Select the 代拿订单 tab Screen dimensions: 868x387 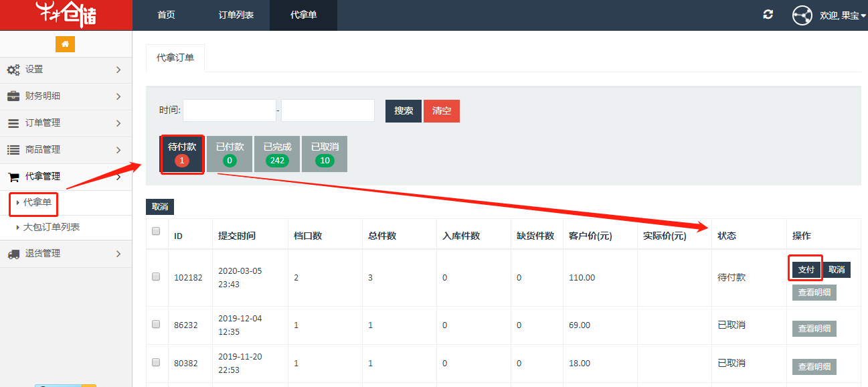(x=175, y=58)
